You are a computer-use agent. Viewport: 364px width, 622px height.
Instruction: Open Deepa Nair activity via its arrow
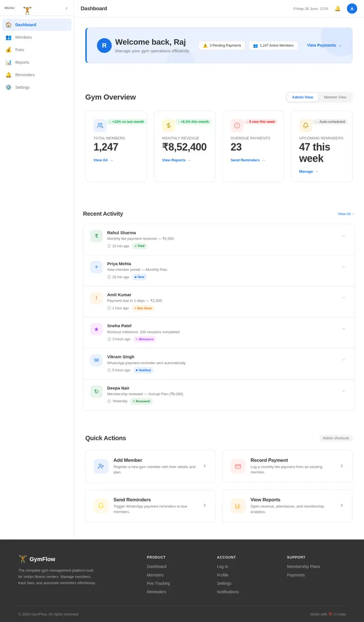[x=344, y=391]
